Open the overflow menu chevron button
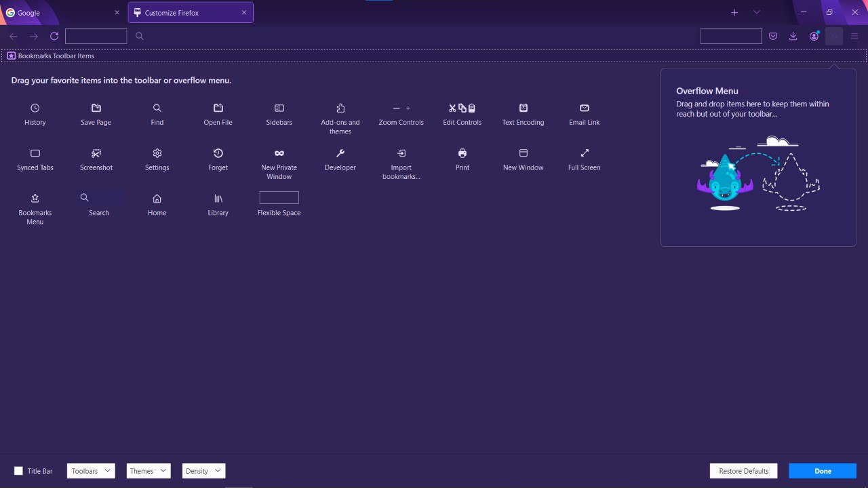This screenshot has height=488, width=868. pos(834,36)
